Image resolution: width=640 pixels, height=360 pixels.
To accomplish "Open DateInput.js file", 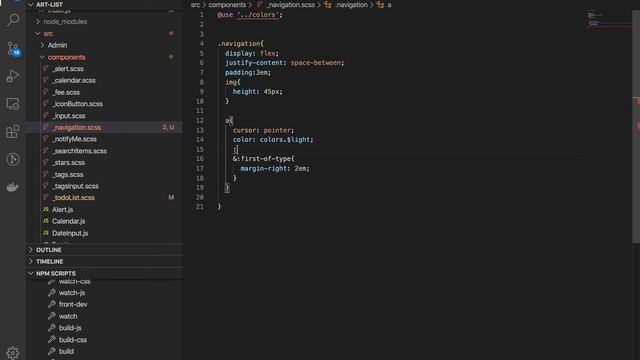I will 70,233.
